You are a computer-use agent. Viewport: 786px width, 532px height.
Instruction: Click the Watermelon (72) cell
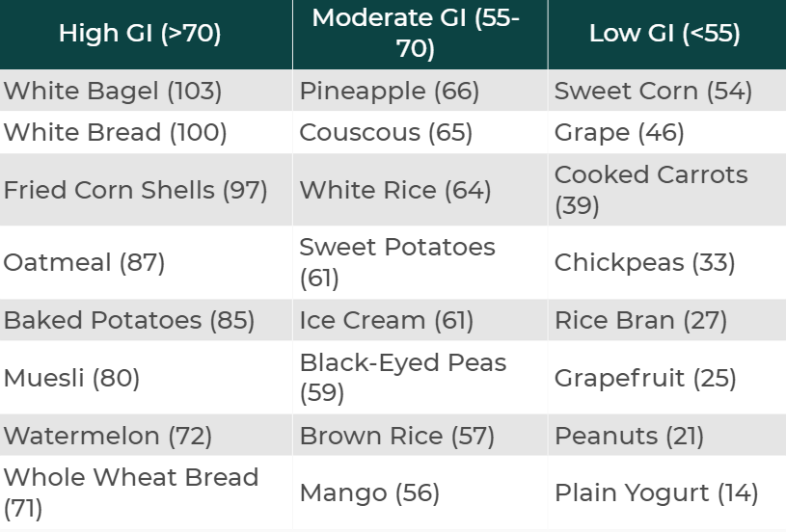[x=108, y=436]
